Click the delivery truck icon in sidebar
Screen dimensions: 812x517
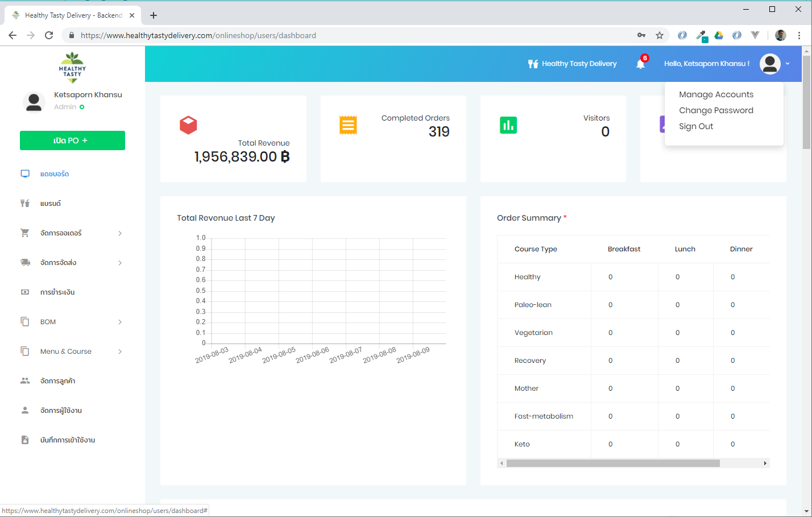(25, 262)
